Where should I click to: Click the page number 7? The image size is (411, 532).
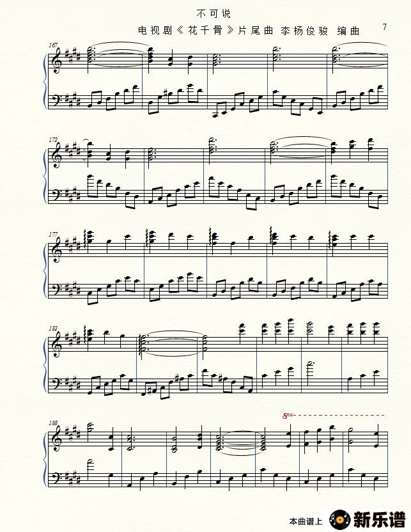pos(385,27)
